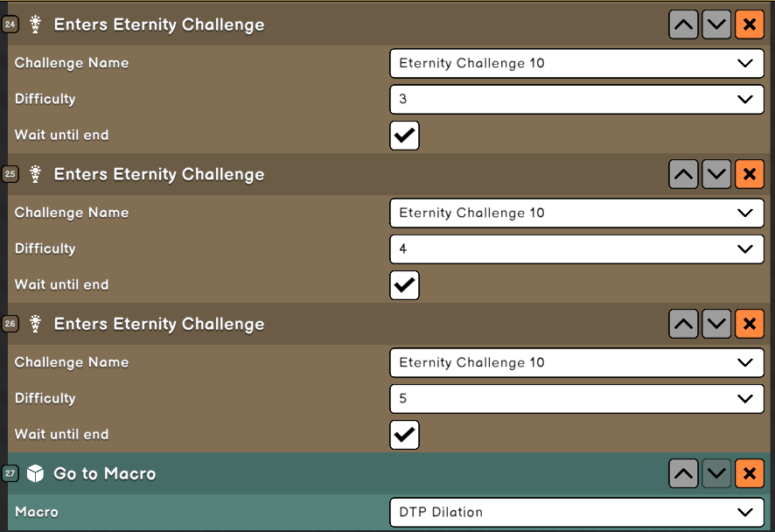Click the number 26 step badge

click(10, 325)
